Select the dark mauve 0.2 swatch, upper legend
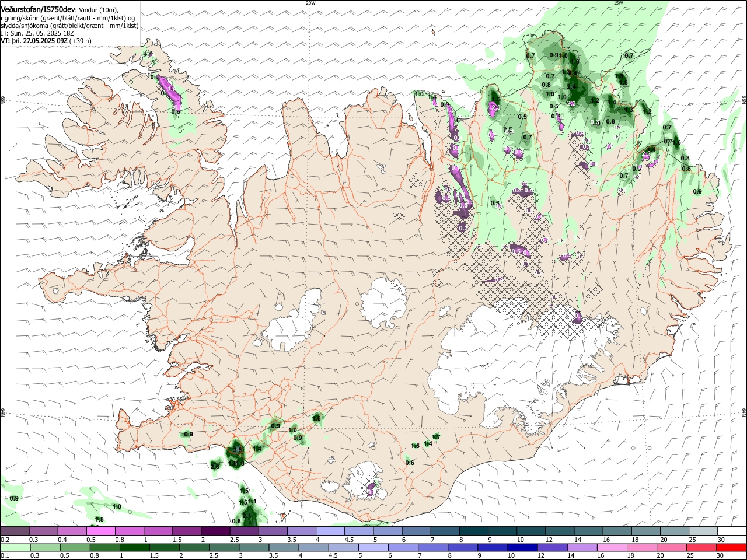Image resolution: width=747 pixels, height=560 pixels. 15,531
